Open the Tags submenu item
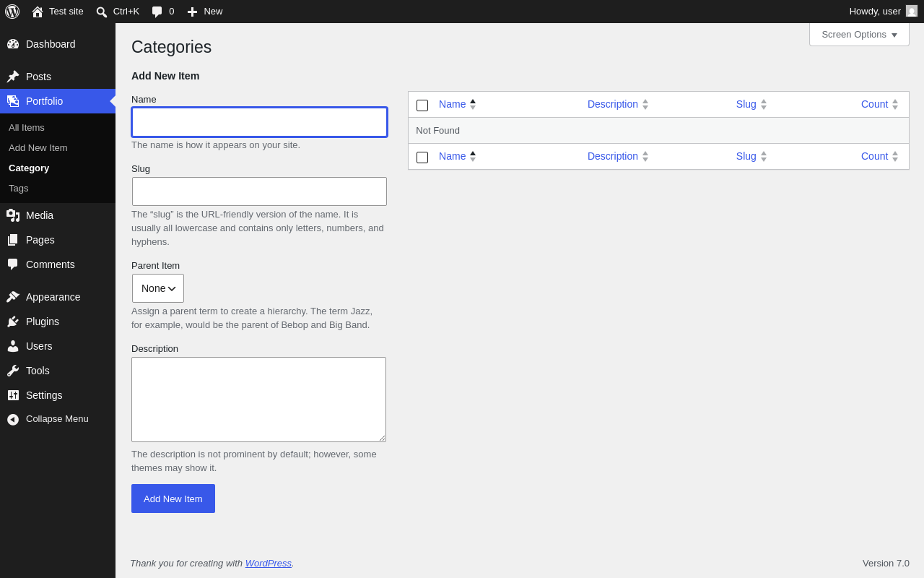The width and height of the screenshot is (924, 578). point(19,189)
